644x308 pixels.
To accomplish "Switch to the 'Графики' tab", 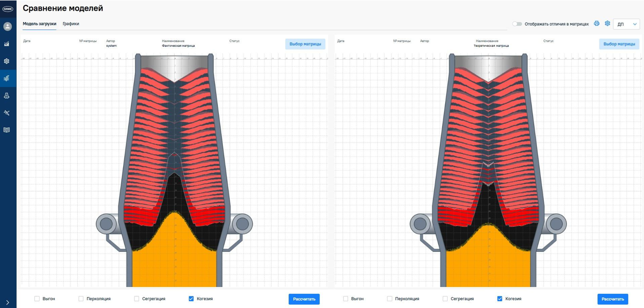I will (71, 24).
